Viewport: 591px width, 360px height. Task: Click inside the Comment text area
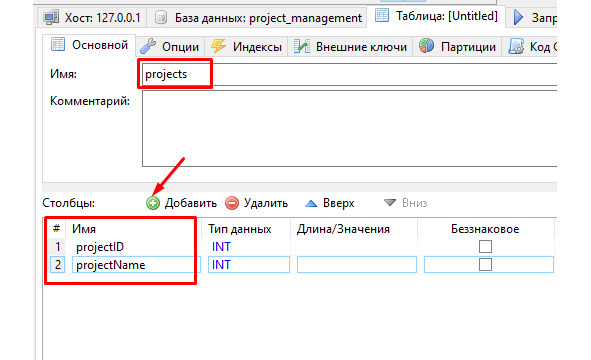349,128
